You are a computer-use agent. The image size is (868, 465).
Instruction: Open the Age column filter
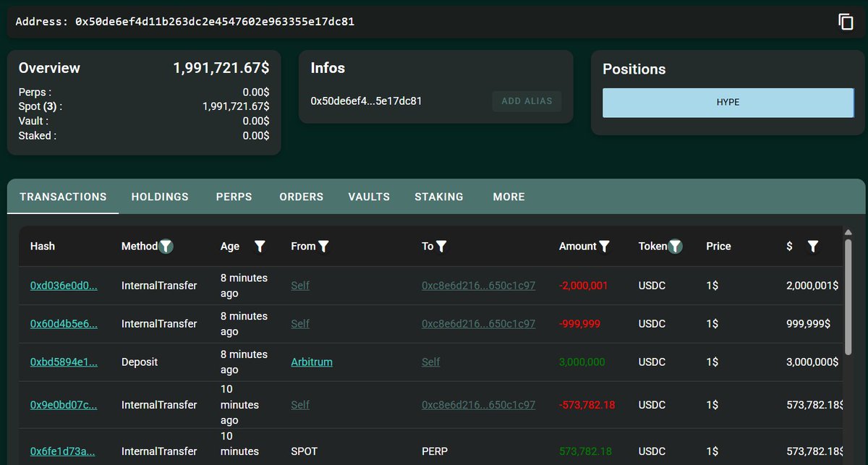click(260, 247)
